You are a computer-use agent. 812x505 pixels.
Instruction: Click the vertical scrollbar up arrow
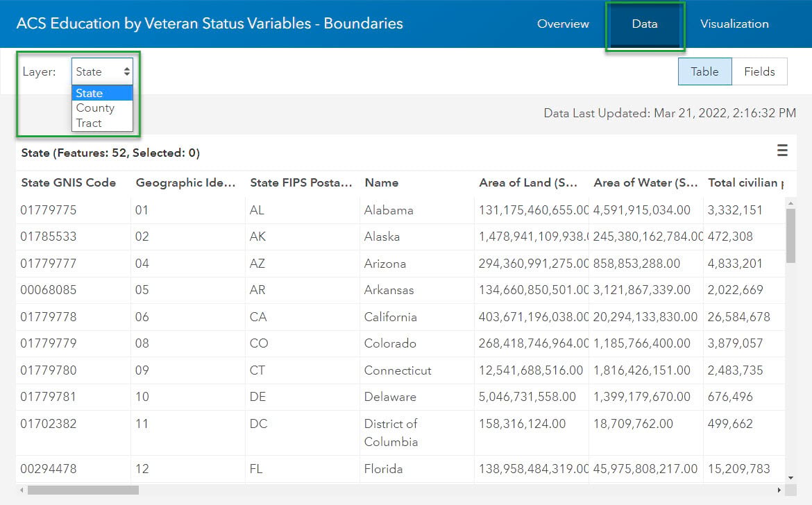[790, 203]
